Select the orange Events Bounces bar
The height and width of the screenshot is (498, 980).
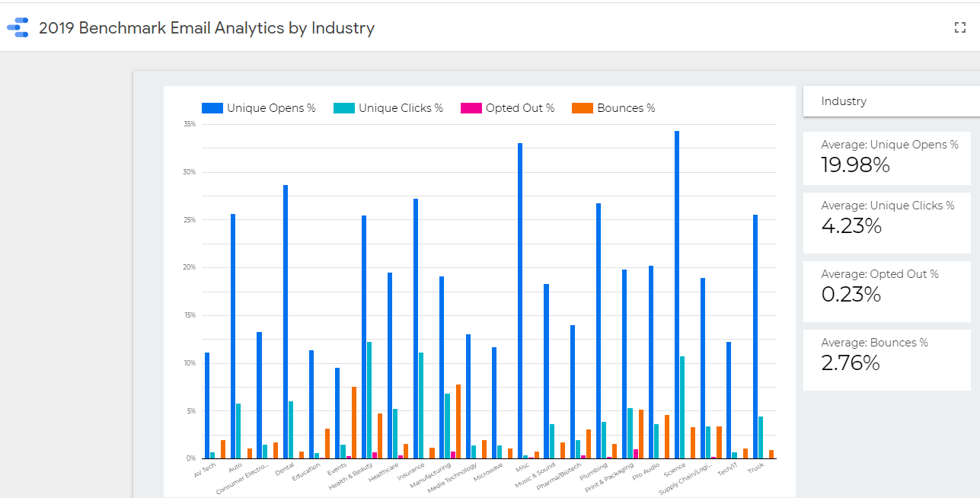[353, 424]
